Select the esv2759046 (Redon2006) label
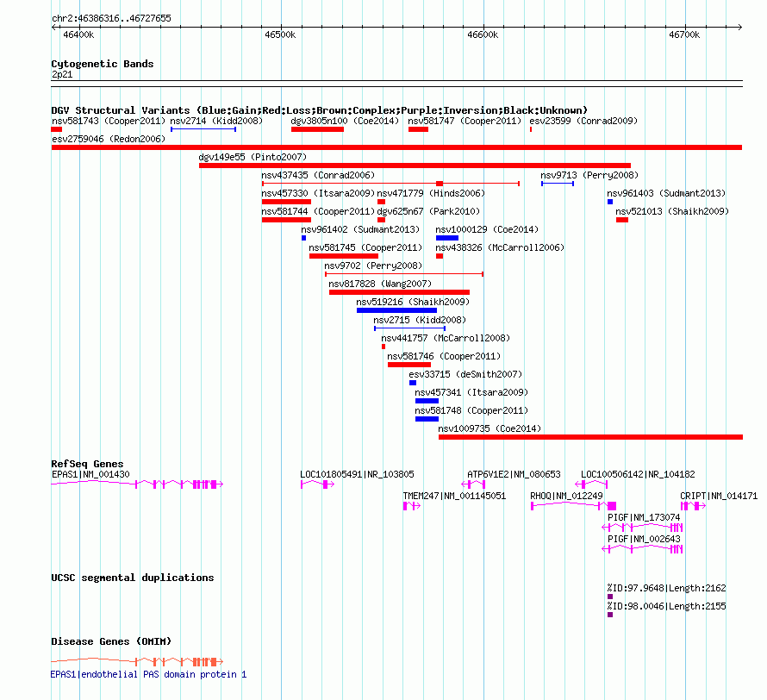Viewport: 767px width, 700px height. [x=109, y=139]
